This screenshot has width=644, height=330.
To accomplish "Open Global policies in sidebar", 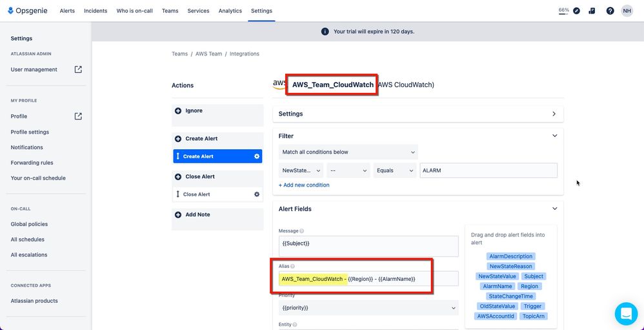I will tap(29, 224).
